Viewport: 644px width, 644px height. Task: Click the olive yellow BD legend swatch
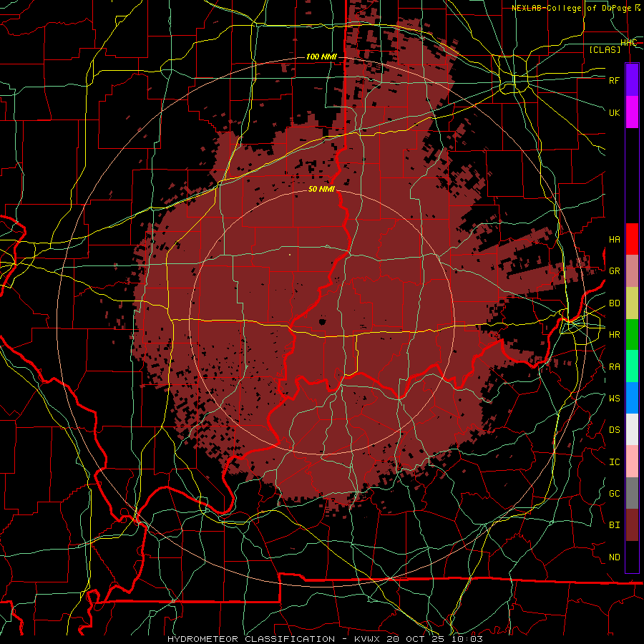[x=632, y=303]
